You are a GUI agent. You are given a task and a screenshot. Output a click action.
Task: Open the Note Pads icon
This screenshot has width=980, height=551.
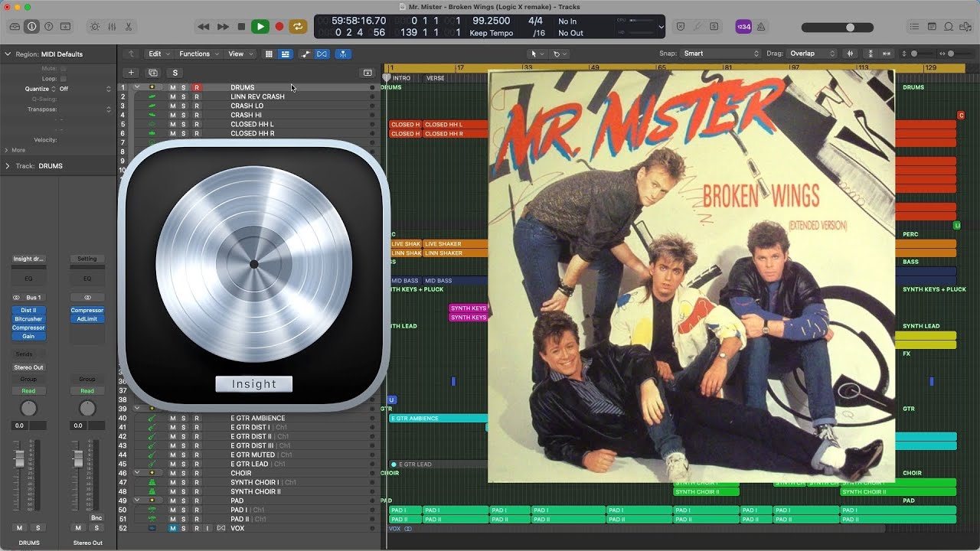tap(932, 26)
